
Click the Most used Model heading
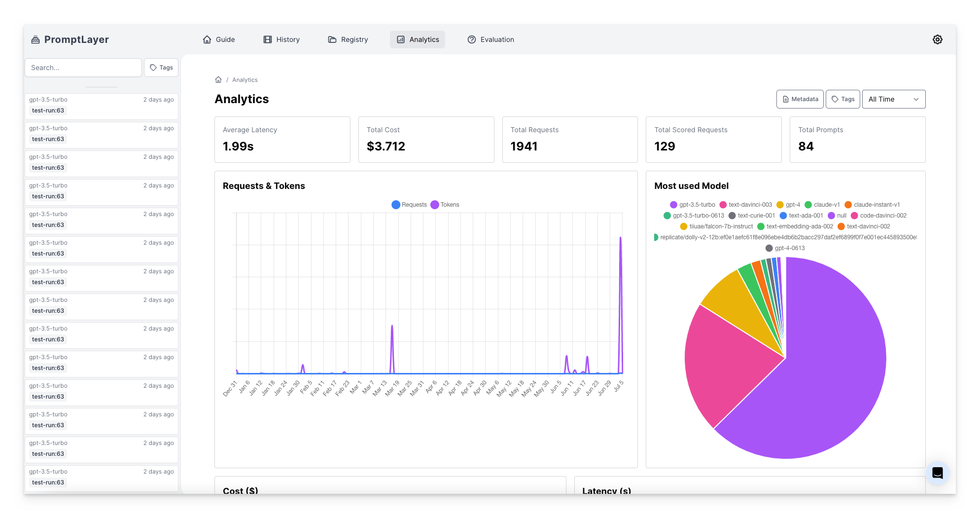(x=691, y=186)
